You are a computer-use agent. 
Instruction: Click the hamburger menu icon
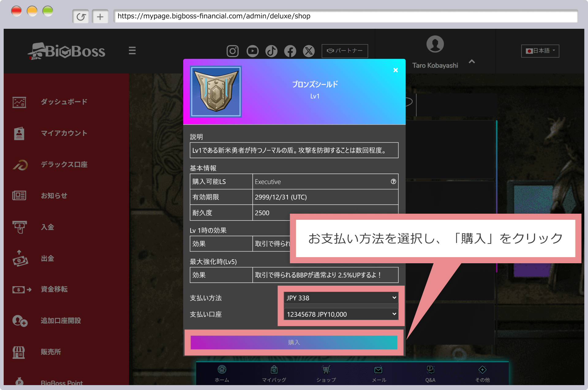[132, 51]
